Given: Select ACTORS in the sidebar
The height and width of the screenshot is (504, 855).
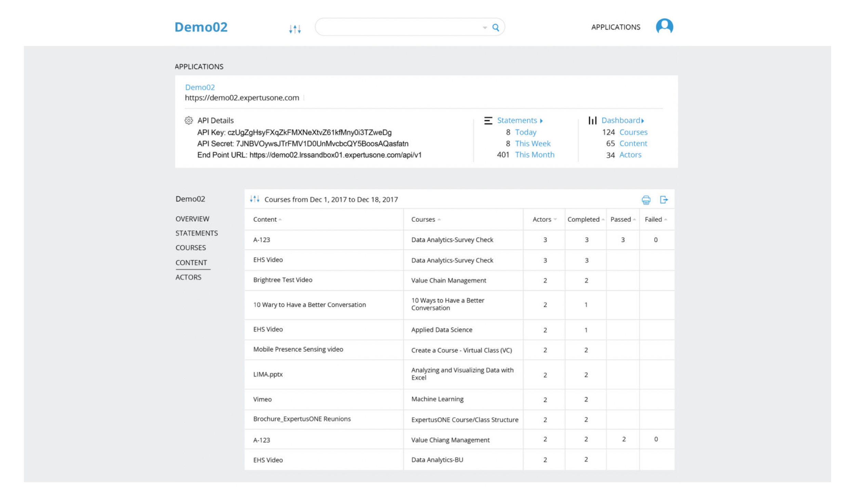Looking at the screenshot, I should coord(188,277).
